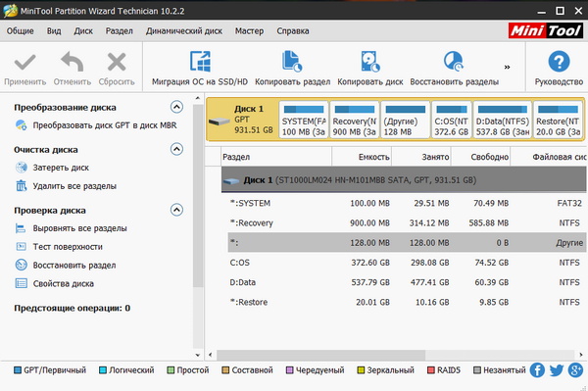Click the GPT/Первичный legend color box
The width and height of the screenshot is (588, 391).
coord(18,370)
